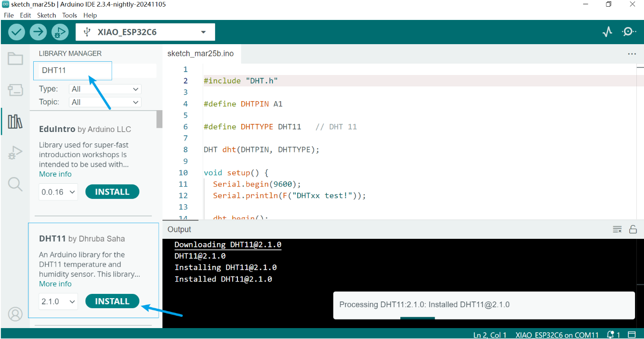Open the user account profile icon

[15, 314]
